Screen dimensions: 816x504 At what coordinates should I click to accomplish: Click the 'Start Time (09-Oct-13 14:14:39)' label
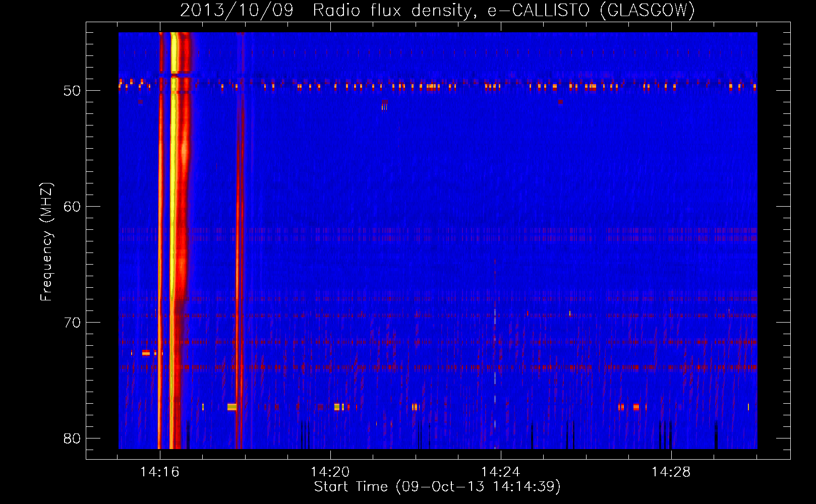(x=437, y=487)
